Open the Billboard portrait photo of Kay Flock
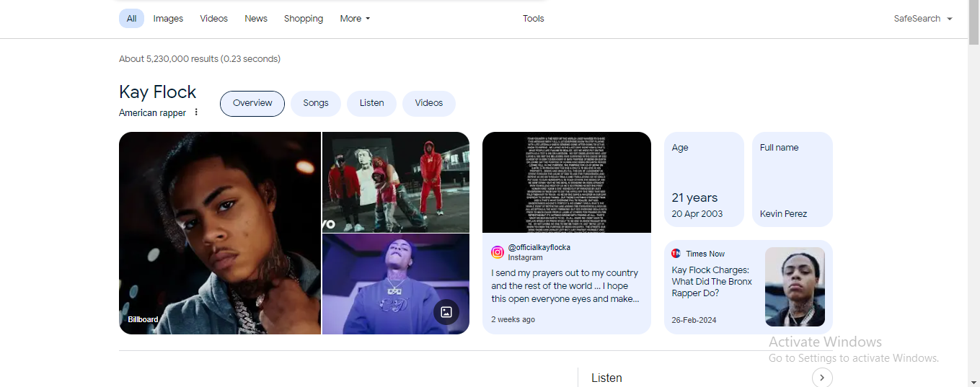The height and width of the screenshot is (387, 980). [220, 233]
